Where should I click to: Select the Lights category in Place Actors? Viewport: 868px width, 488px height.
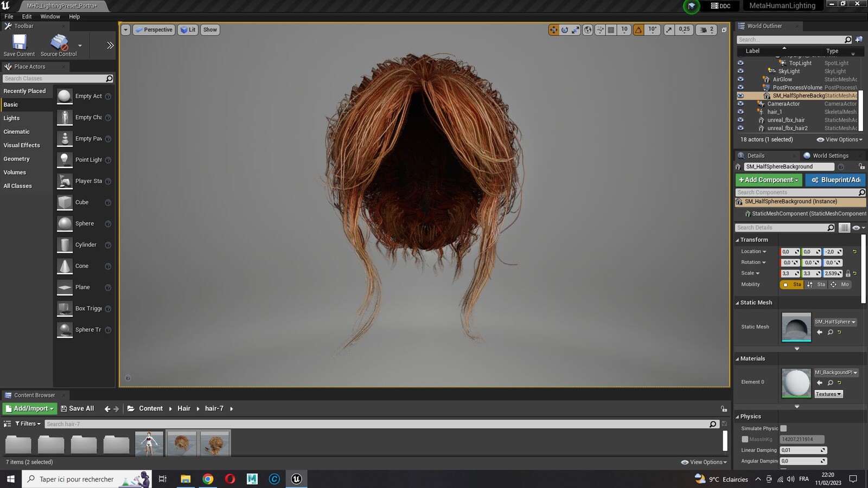click(x=11, y=118)
